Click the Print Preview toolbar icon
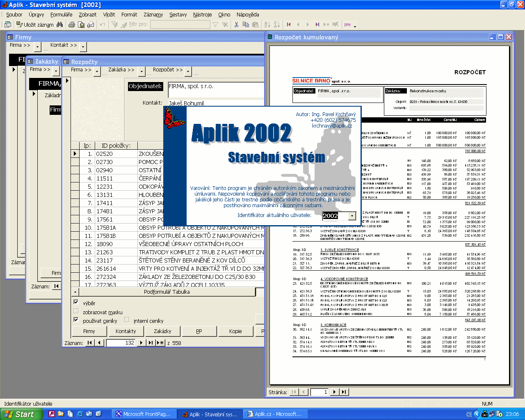 tap(81, 25)
